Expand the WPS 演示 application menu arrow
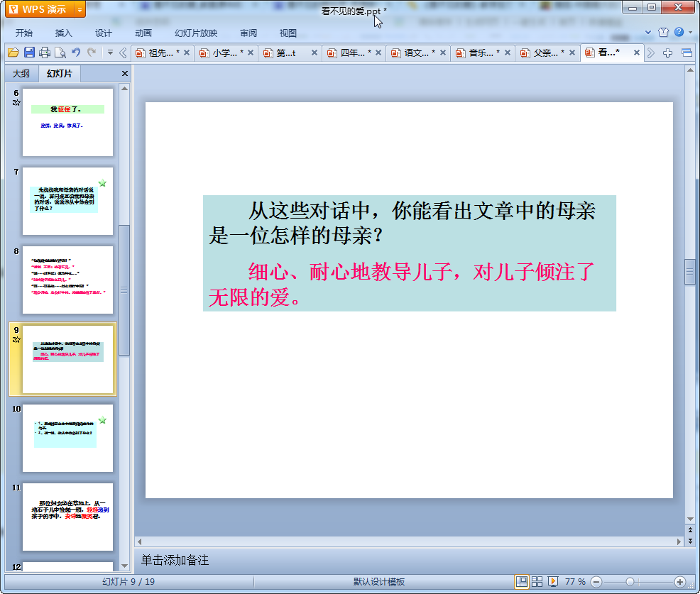The width and height of the screenshot is (700, 594). 79,9
